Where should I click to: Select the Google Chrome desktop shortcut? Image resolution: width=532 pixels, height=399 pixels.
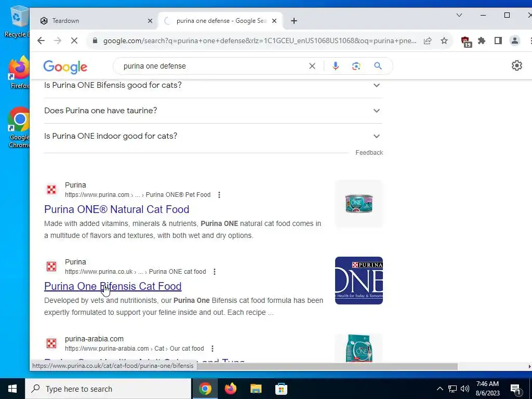(19, 127)
